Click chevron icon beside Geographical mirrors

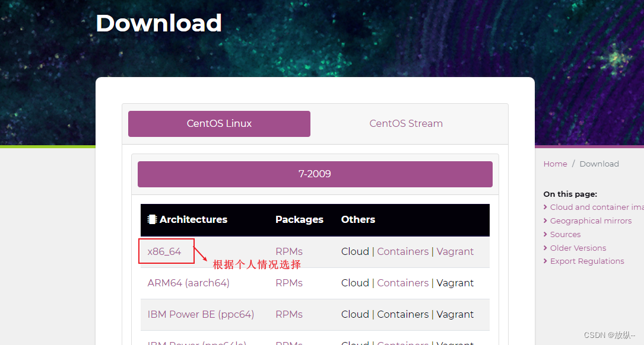point(545,221)
